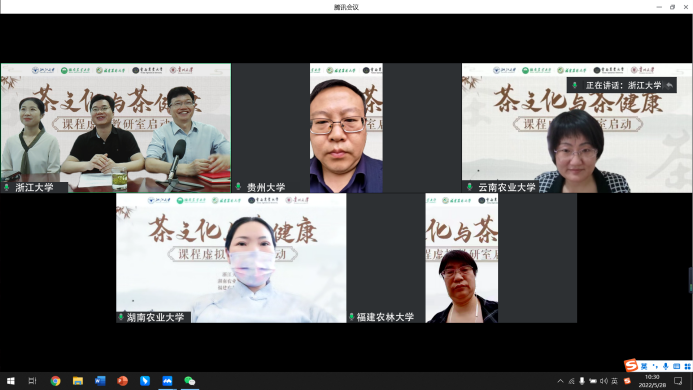Image resolution: width=693 pixels, height=390 pixels.
Task: Enable Sogou voice input microphone
Action: pos(666,366)
